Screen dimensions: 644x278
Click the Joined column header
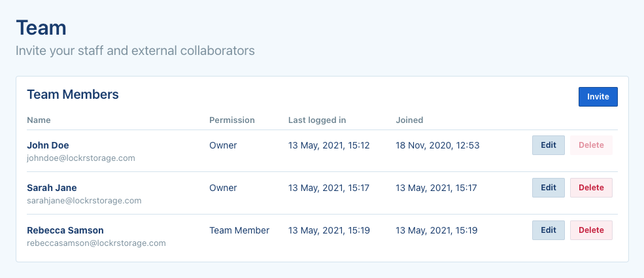pyautogui.click(x=409, y=120)
